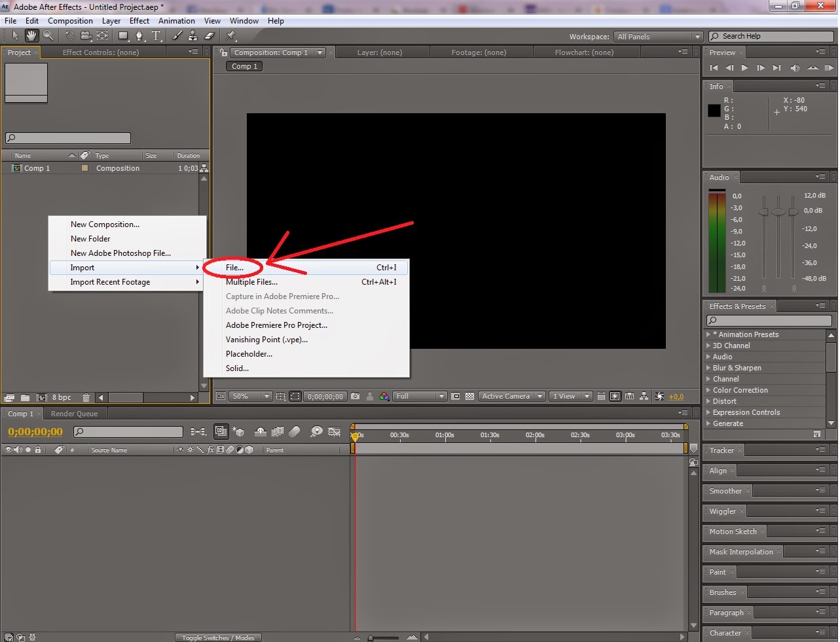Click the Project panel search field
Viewport: 840px width, 642px height.
point(68,138)
